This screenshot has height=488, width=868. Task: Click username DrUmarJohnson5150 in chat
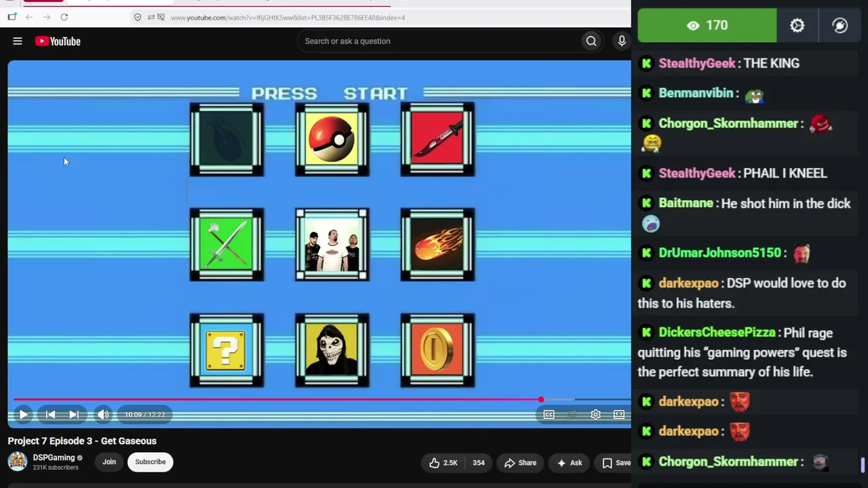[720, 253]
